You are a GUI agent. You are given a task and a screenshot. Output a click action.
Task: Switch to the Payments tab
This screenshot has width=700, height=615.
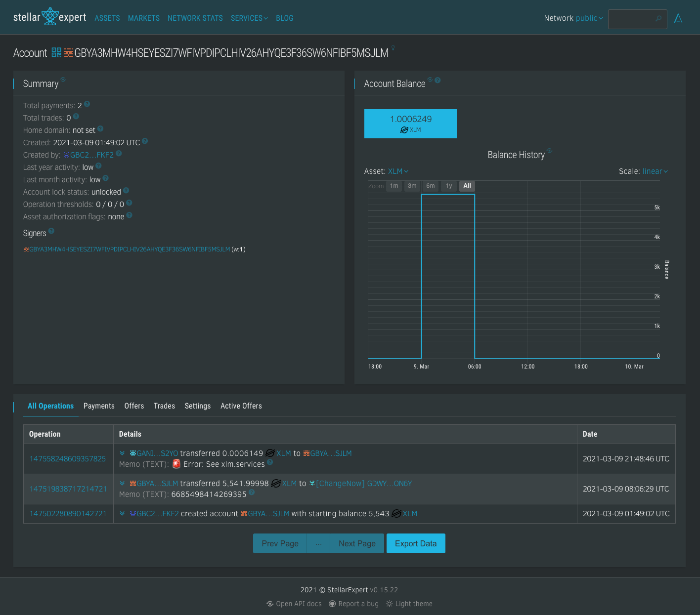coord(99,406)
